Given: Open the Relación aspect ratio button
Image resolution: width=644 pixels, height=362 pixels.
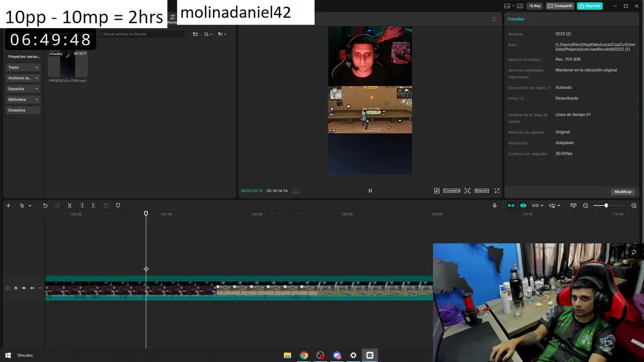Looking at the screenshot, I should click(481, 191).
